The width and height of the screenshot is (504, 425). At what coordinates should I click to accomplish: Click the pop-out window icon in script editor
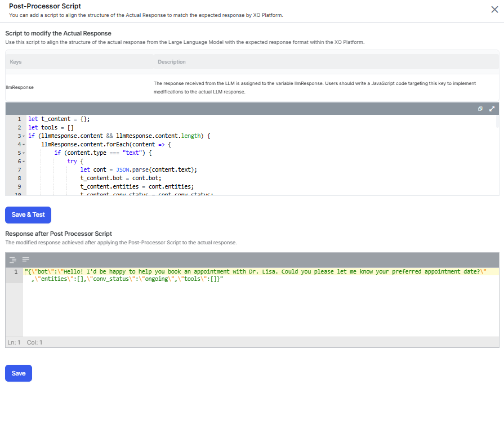[480, 109]
